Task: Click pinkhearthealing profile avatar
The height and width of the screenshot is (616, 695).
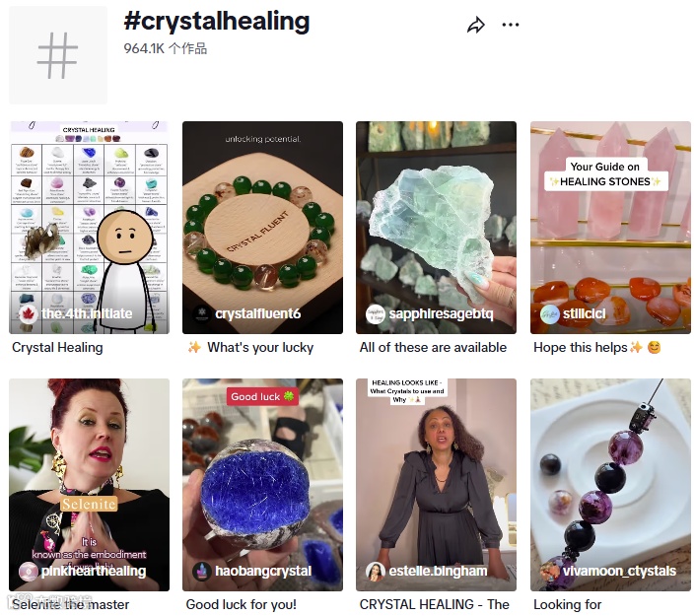Action: coord(28,572)
